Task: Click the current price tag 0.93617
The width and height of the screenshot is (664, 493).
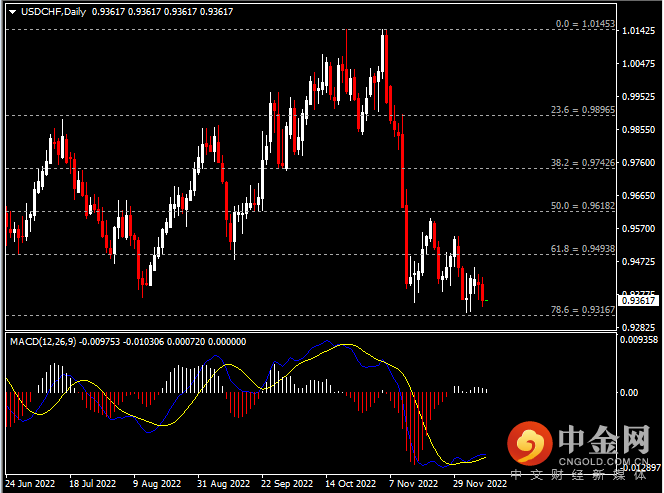Action: [x=639, y=300]
